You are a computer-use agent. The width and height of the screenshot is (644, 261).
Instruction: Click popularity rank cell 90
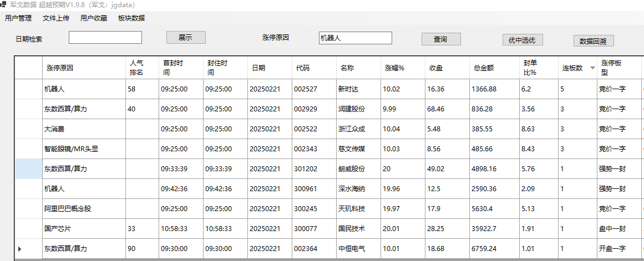(x=142, y=249)
